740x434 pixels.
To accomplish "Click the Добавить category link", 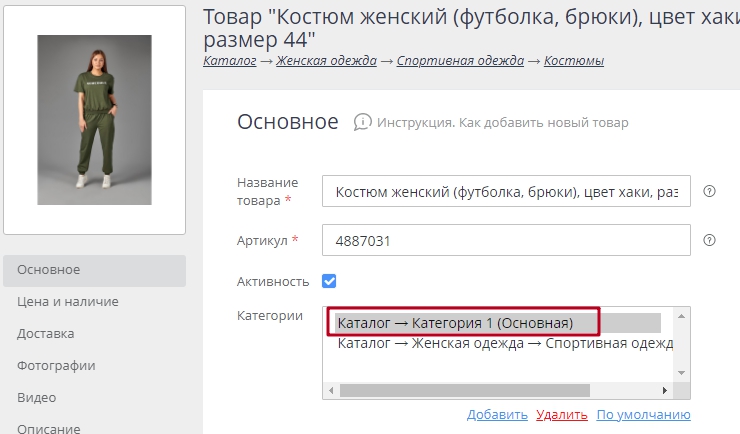I will click(x=497, y=415).
